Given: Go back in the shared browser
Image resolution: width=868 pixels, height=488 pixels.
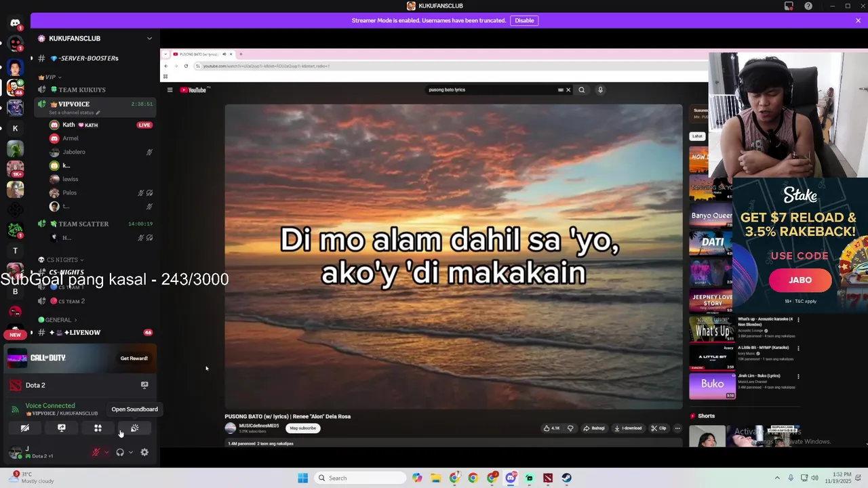Looking at the screenshot, I should pyautogui.click(x=166, y=66).
